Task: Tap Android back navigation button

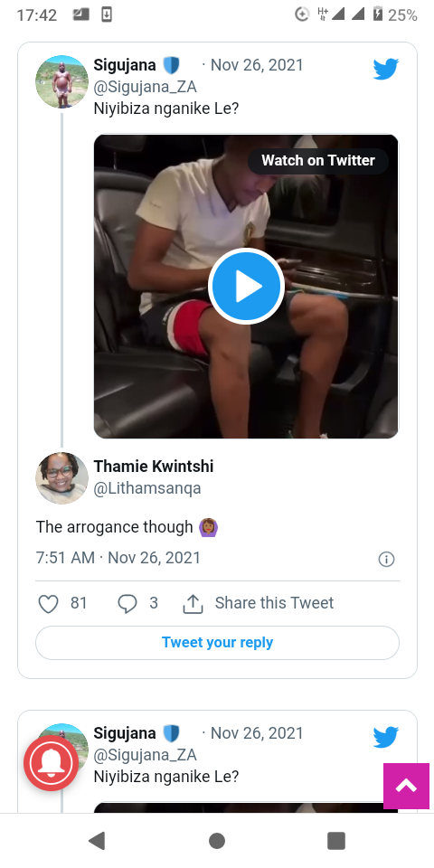Action: tap(97, 841)
